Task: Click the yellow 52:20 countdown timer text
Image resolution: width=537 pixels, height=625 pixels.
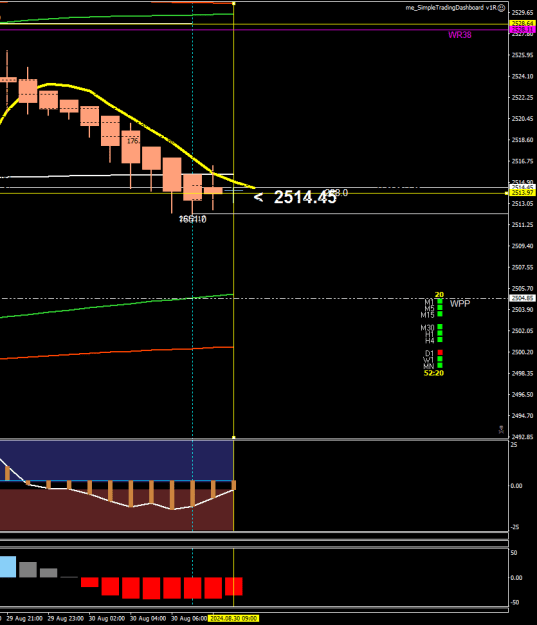Action: 434,373
